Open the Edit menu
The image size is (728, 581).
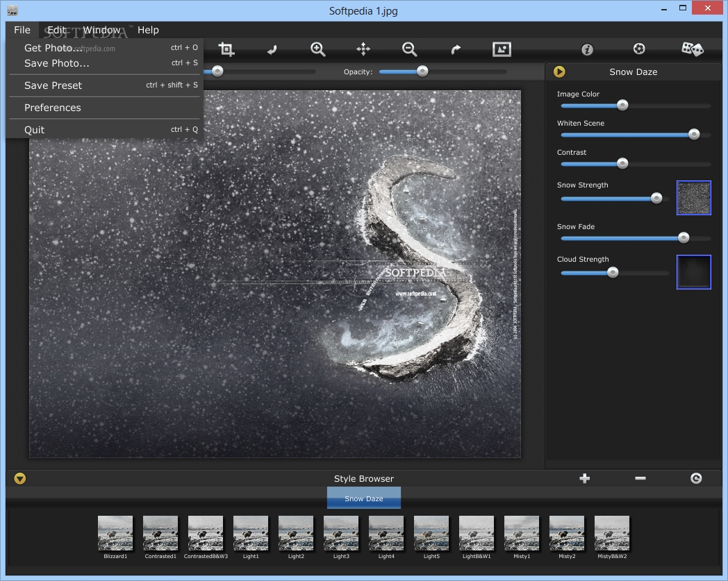pyautogui.click(x=57, y=30)
